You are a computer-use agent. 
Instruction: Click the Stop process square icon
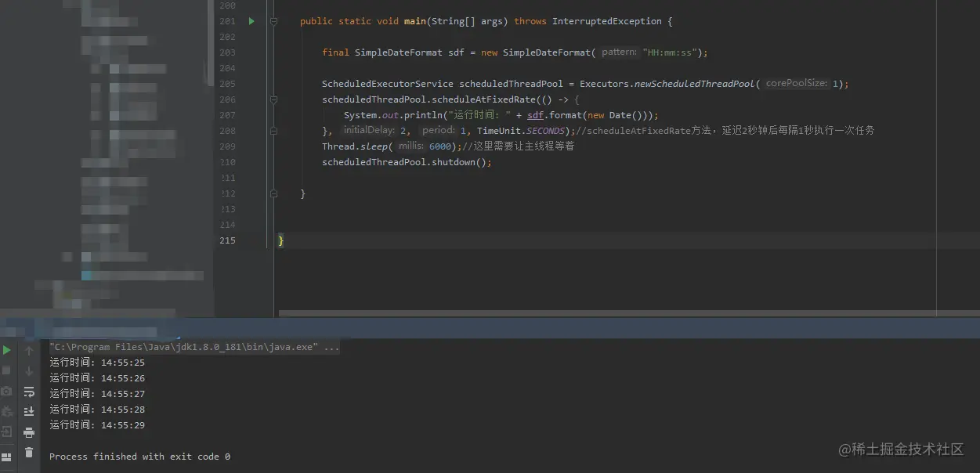[x=7, y=370]
